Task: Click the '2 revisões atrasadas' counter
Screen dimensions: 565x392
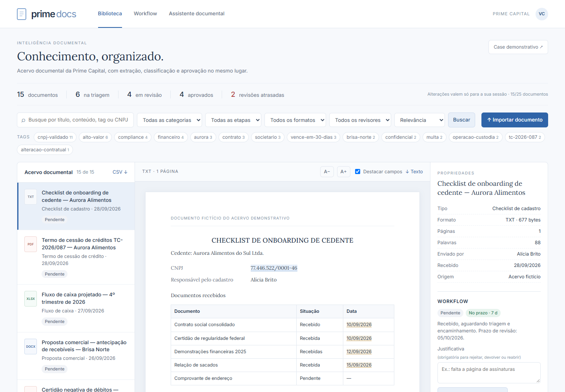Action: 257,94
